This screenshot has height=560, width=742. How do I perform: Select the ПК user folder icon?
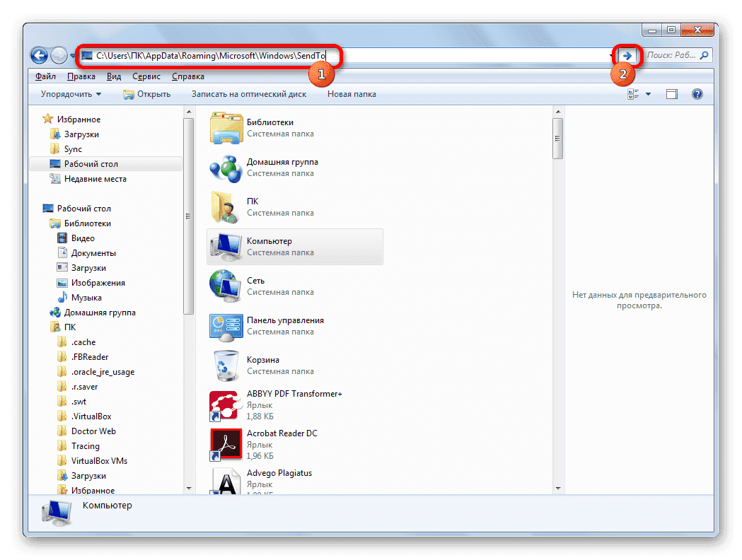click(x=224, y=207)
